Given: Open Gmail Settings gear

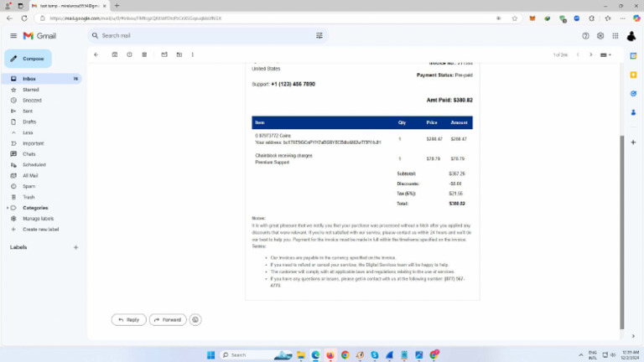Looking at the screenshot, I should coord(600,36).
